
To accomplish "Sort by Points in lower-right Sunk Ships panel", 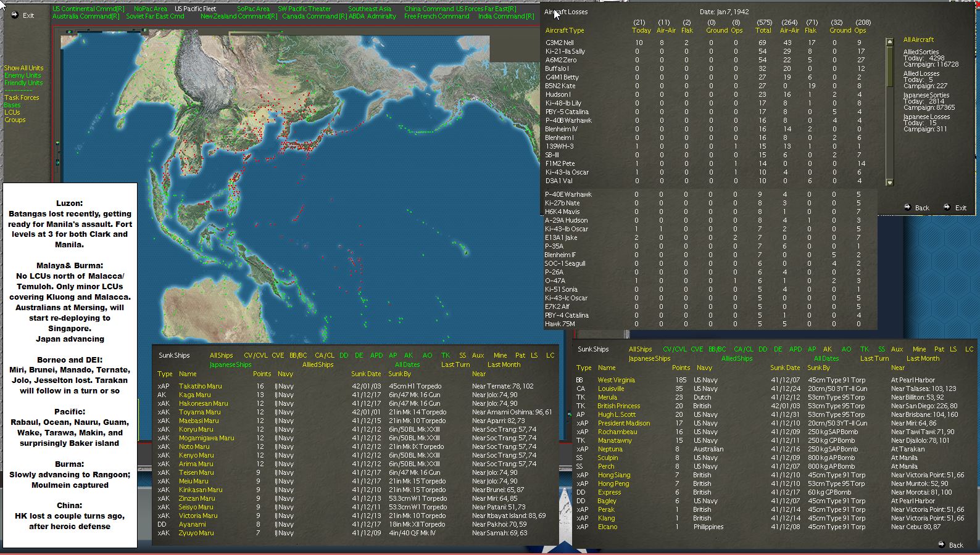I will (681, 368).
